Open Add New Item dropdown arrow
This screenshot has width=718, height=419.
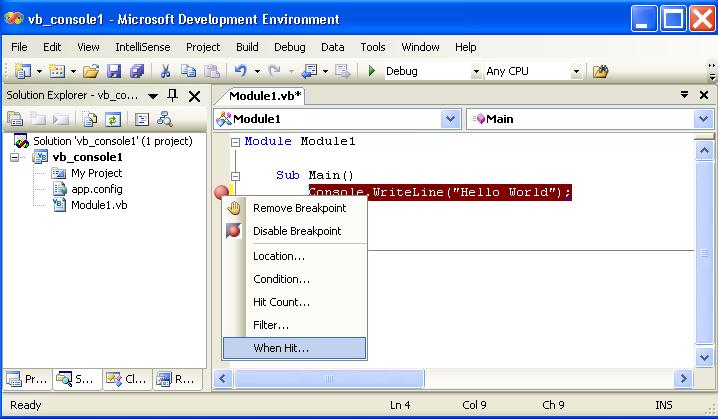click(74, 71)
